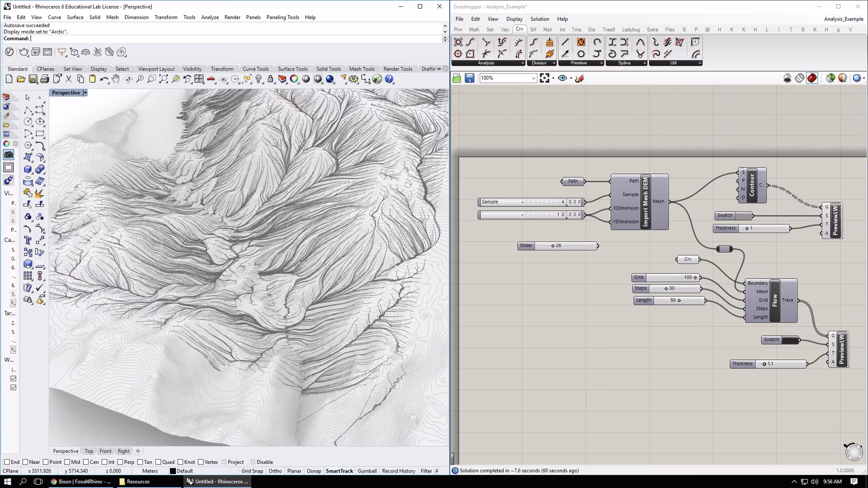Image resolution: width=868 pixels, height=488 pixels.
Task: Toggle the Near osnap checkbox
Action: 25,462
